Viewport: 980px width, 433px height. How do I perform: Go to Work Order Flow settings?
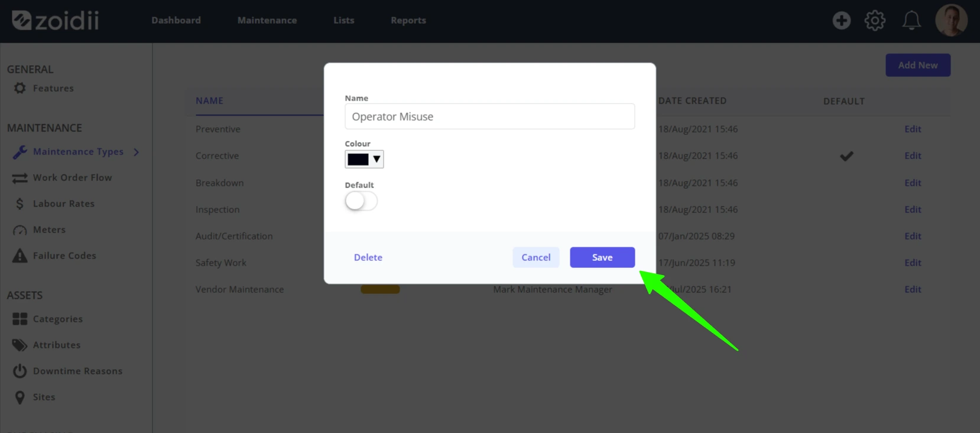(72, 177)
